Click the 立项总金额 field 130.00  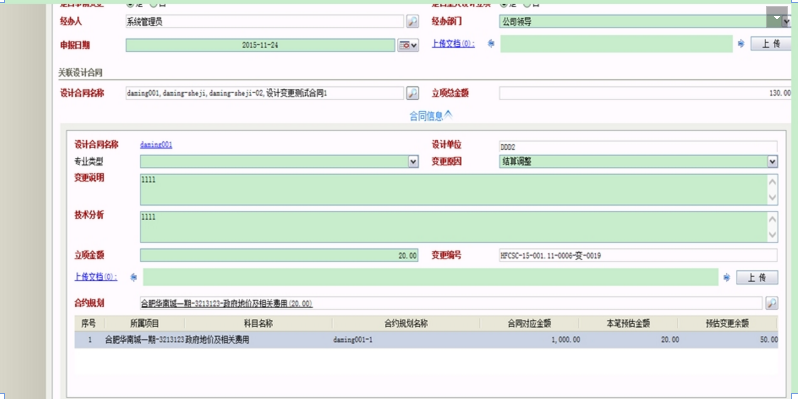pos(645,93)
